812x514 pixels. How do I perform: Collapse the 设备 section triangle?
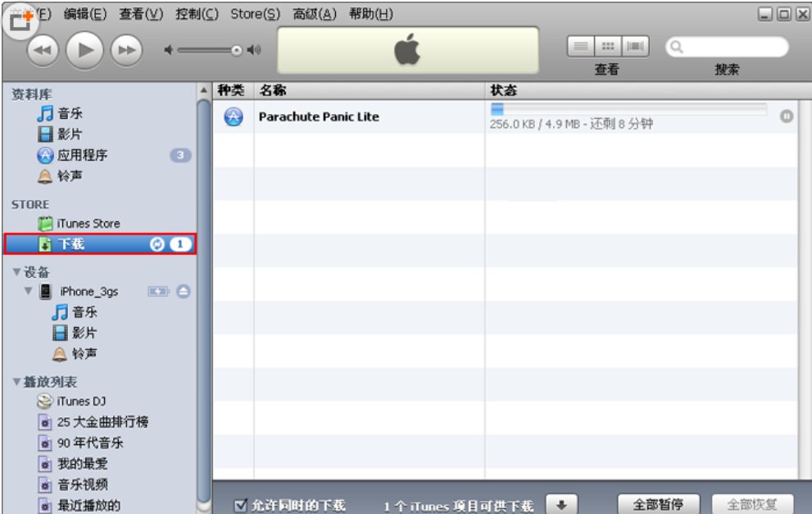(x=16, y=272)
